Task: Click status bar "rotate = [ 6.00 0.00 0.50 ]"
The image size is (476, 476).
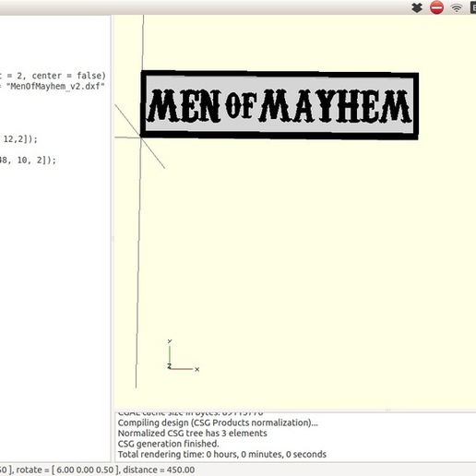Action: pos(67,470)
